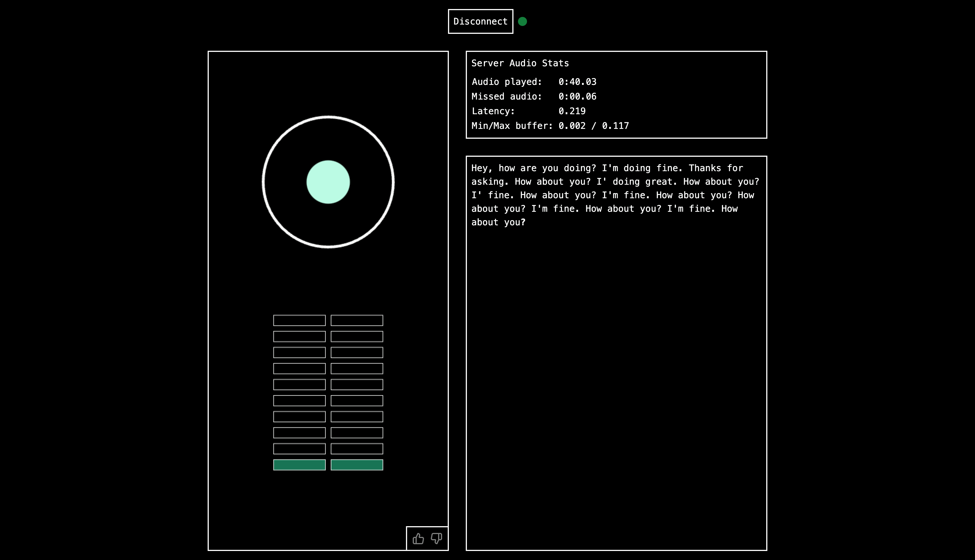Click the Min/Max buffer label
The image size is (975, 560).
click(x=512, y=126)
